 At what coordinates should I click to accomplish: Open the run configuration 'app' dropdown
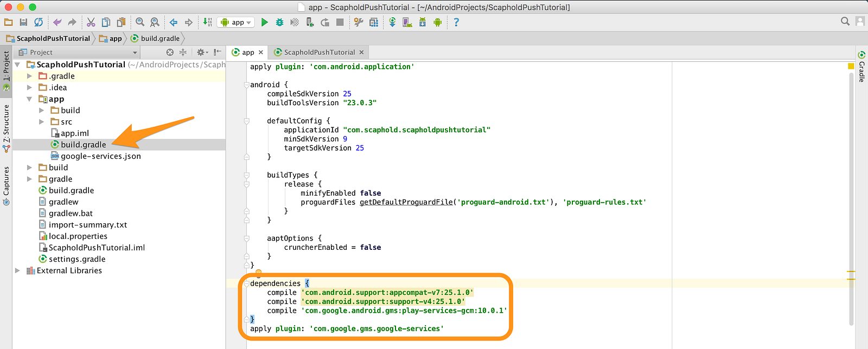coord(237,22)
